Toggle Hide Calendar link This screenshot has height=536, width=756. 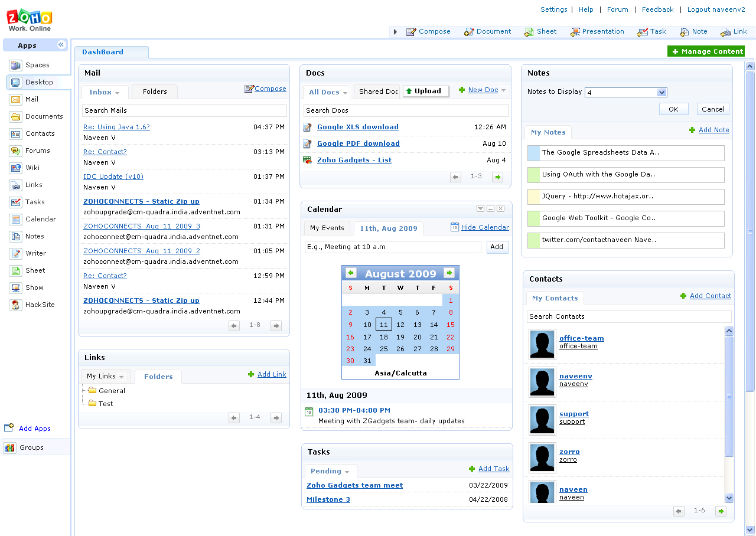point(484,227)
